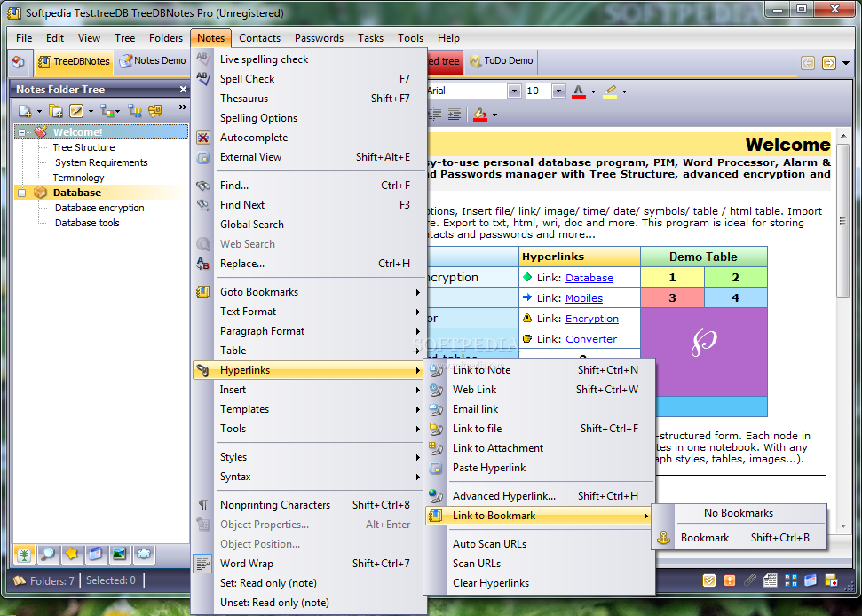Click the star favorites icon in bottom panel
The height and width of the screenshot is (616, 862).
[x=72, y=554]
